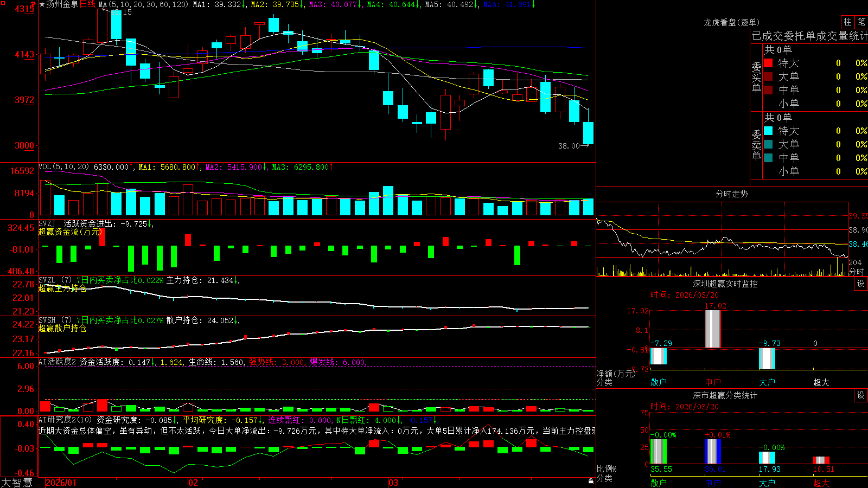Switch to 笔 tick view button
This screenshot has width=868, height=488.
pos(861,22)
